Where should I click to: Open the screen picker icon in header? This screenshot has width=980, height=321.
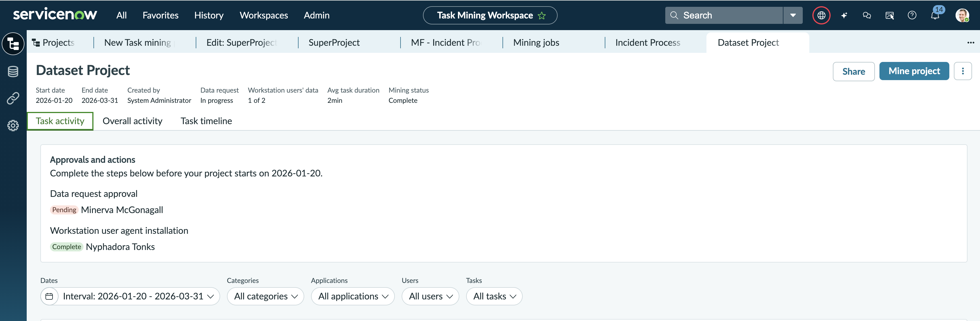889,16
